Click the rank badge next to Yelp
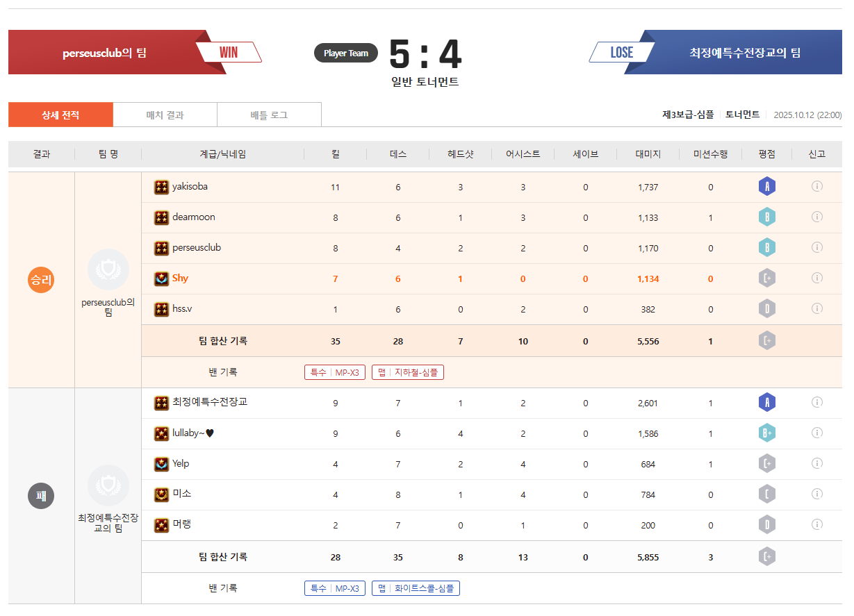The height and width of the screenshot is (616, 854). coord(161,464)
